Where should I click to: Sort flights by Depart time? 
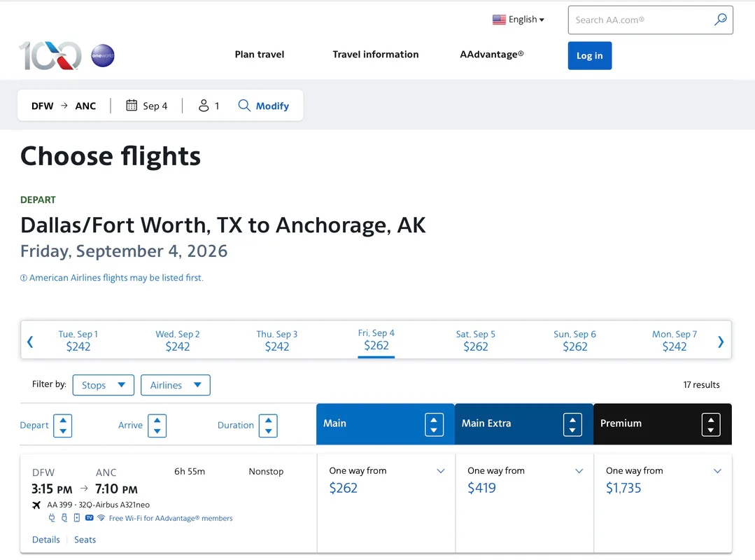point(62,426)
